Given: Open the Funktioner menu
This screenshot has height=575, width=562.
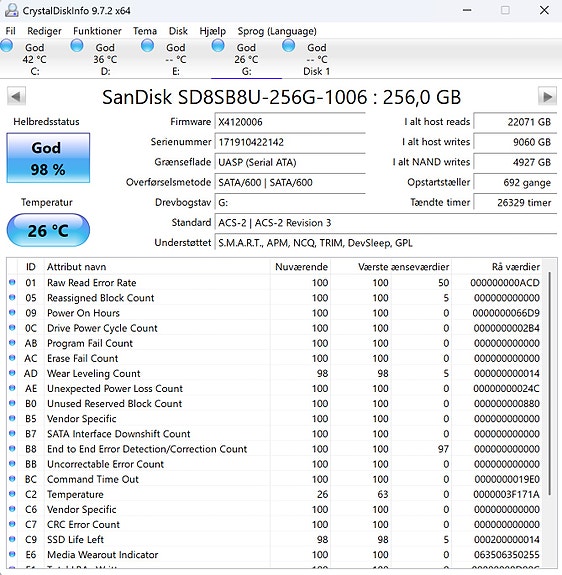Looking at the screenshot, I should point(97,31).
